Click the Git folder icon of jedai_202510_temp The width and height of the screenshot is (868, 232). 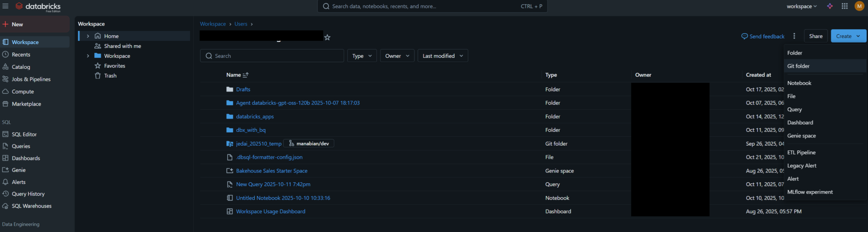click(230, 144)
